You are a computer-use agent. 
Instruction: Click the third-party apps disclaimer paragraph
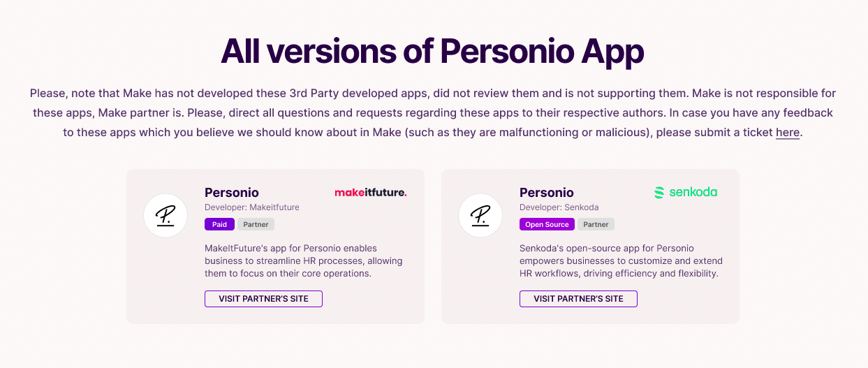click(x=433, y=112)
